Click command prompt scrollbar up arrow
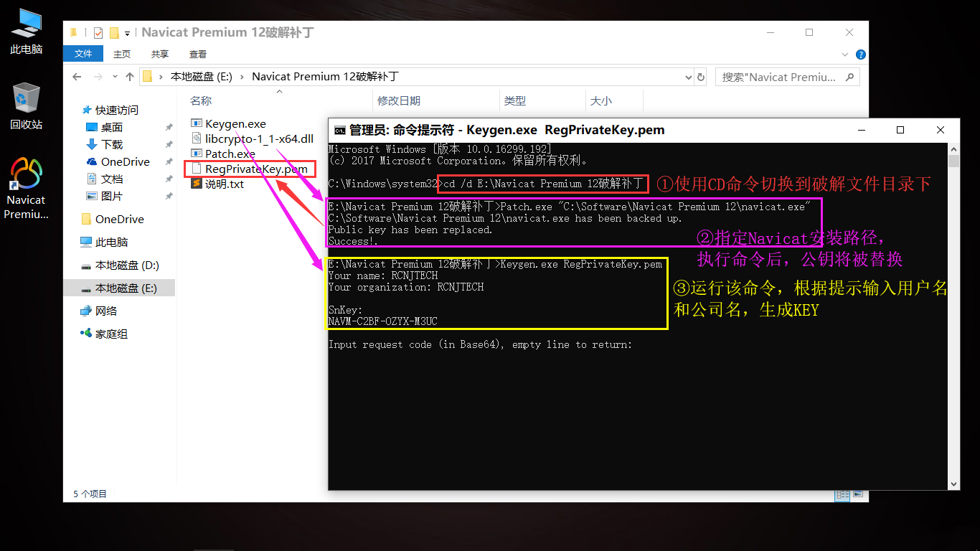This screenshot has height=551, width=980. pos(953,149)
